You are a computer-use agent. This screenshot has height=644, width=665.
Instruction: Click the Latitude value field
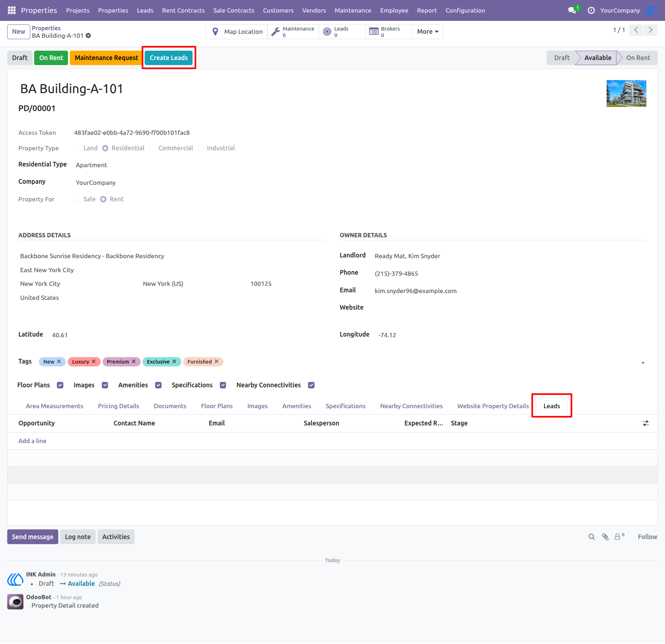[60, 335]
